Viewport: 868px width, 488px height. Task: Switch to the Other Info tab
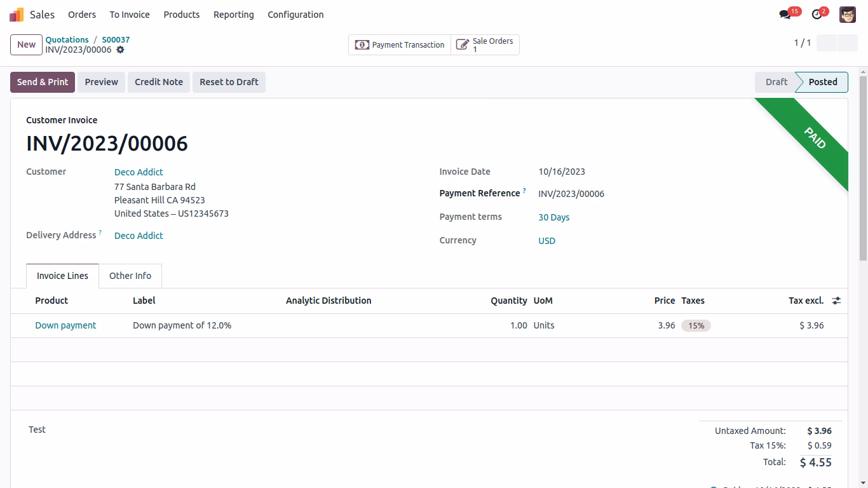click(x=130, y=276)
